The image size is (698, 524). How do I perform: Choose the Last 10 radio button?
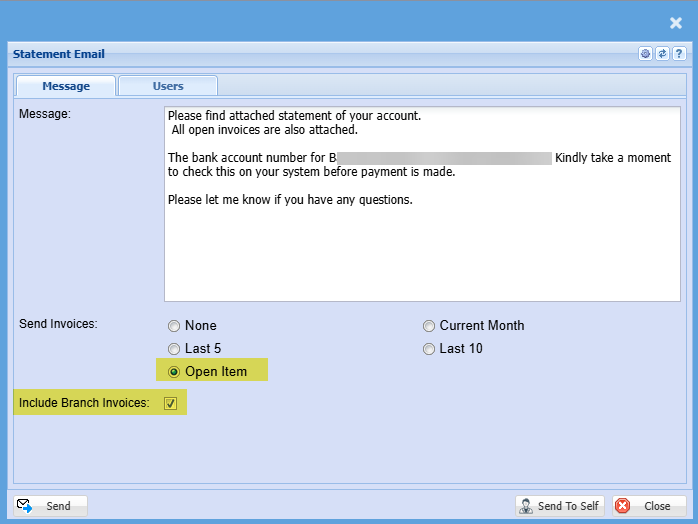point(429,349)
